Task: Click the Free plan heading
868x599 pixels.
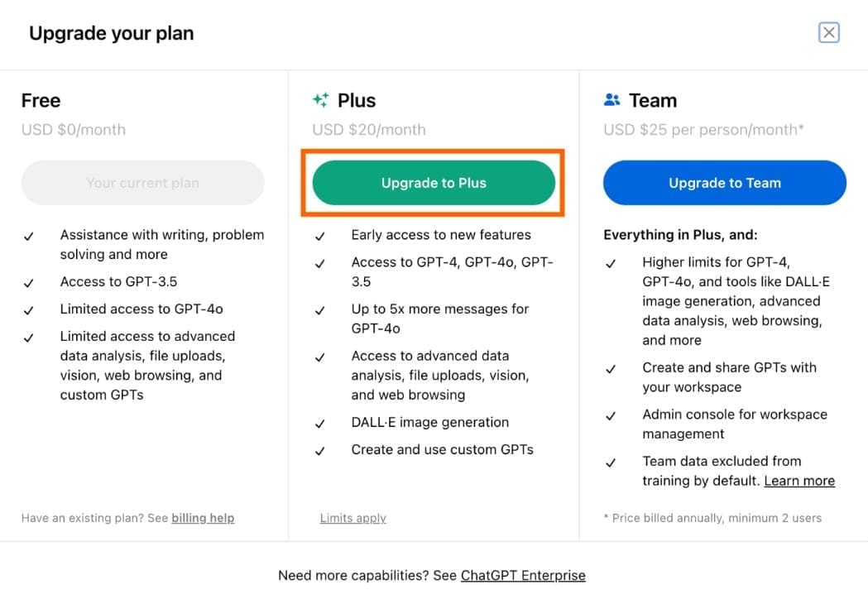Action: pyautogui.click(x=41, y=101)
